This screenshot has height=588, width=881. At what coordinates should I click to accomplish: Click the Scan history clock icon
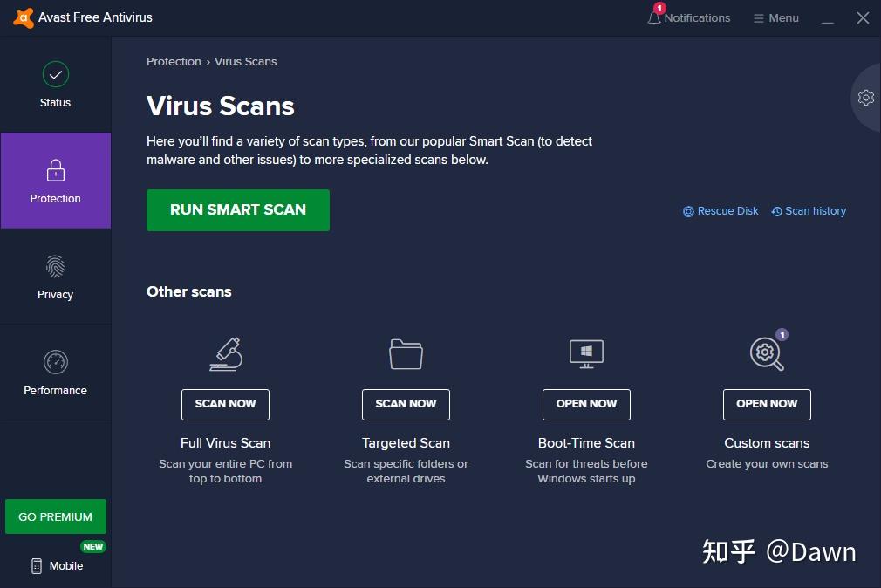[777, 211]
